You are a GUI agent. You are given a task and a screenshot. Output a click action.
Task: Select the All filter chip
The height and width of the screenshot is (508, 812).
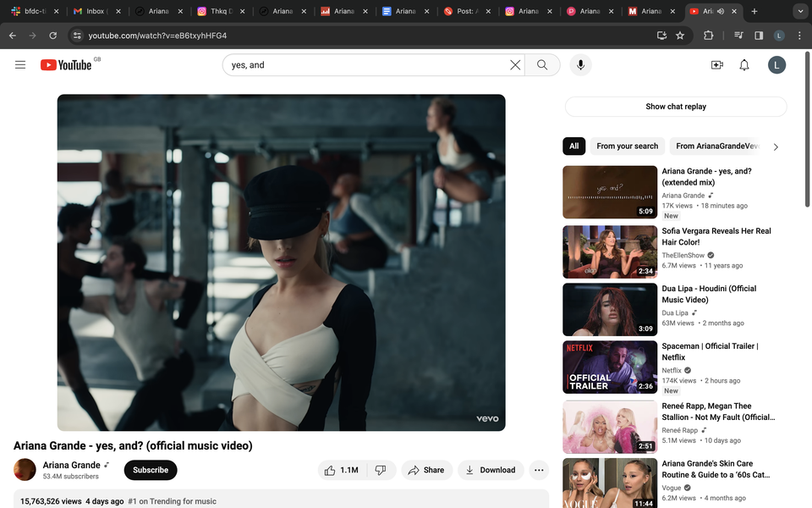pyautogui.click(x=573, y=146)
